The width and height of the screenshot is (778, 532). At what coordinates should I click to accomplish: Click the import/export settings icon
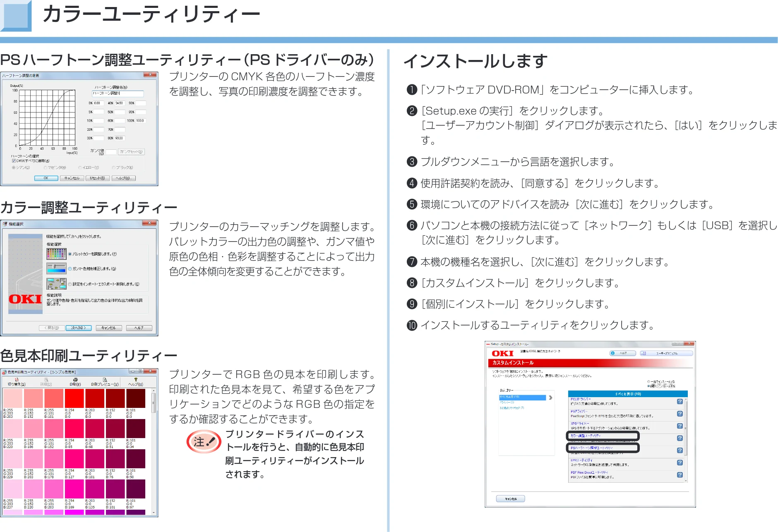56,283
